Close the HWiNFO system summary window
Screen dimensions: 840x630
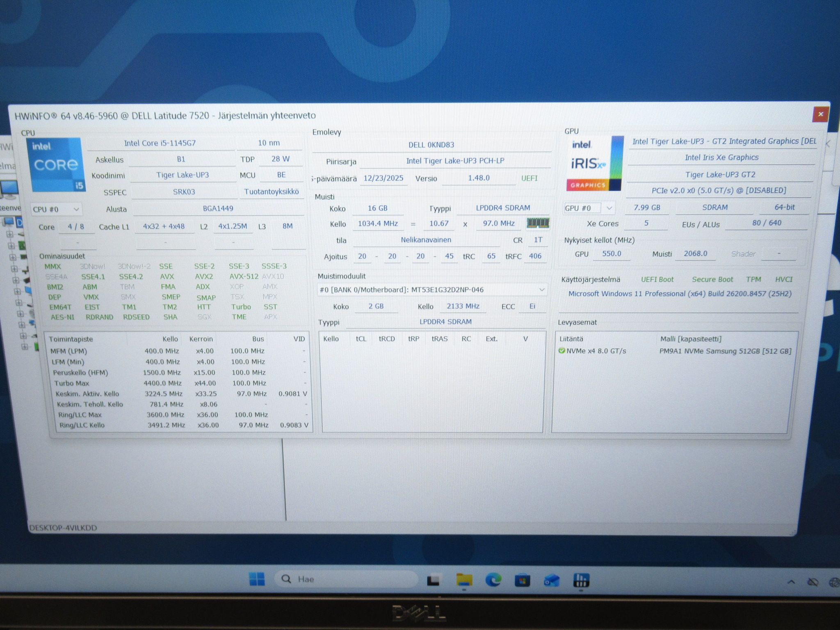[820, 114]
